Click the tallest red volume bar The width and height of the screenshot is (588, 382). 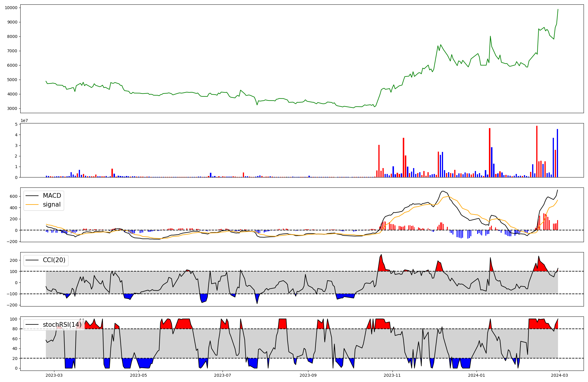pos(537,151)
